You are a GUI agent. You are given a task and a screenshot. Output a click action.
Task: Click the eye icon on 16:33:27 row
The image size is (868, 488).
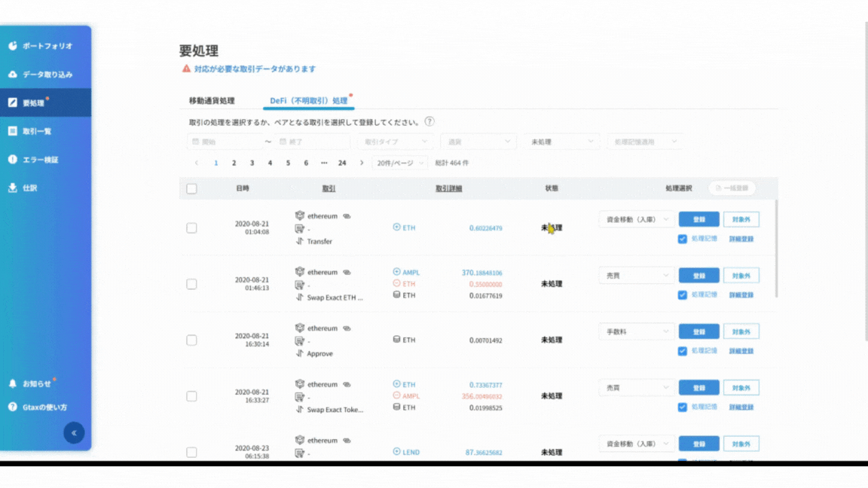tap(347, 385)
